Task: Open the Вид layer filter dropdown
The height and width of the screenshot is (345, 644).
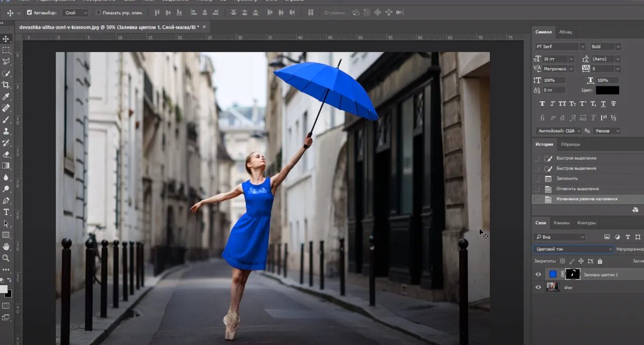Action: point(559,237)
